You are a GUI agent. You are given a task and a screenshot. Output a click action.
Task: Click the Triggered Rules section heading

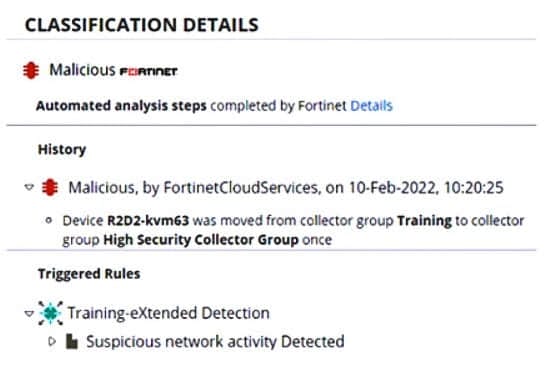point(89,274)
